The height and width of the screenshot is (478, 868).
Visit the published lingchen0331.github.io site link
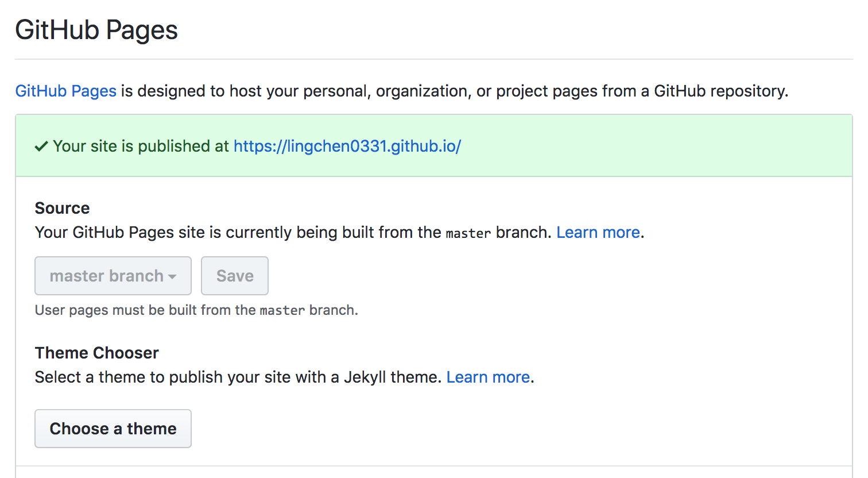(x=347, y=146)
